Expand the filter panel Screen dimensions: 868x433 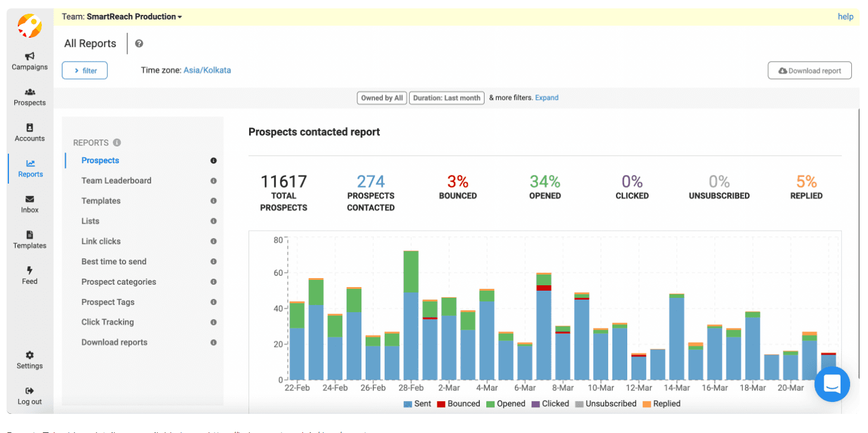pyautogui.click(x=84, y=70)
